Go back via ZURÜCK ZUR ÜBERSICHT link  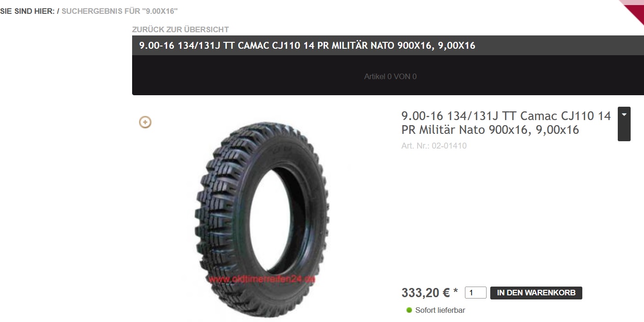(x=180, y=29)
